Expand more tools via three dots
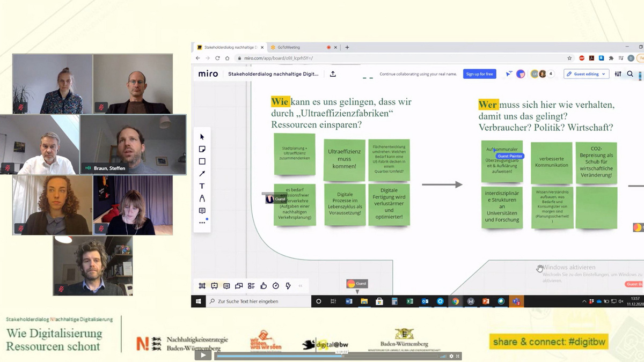Screen dimensions: 644x362 [202, 223]
